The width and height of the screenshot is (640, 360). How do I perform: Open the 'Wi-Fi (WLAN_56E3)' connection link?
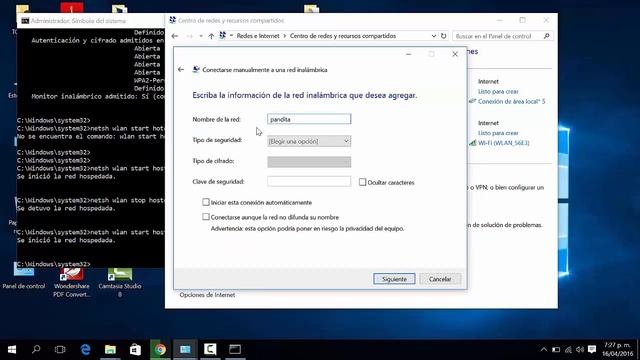[504, 143]
